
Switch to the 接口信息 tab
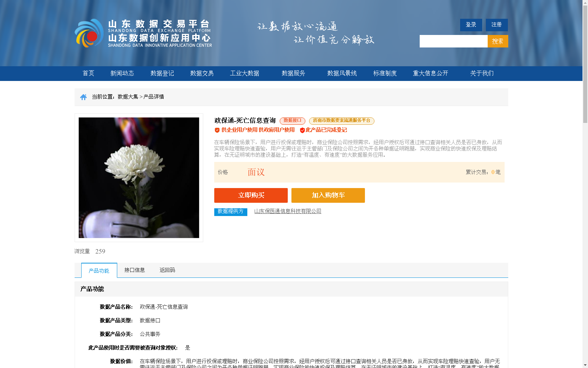135,270
